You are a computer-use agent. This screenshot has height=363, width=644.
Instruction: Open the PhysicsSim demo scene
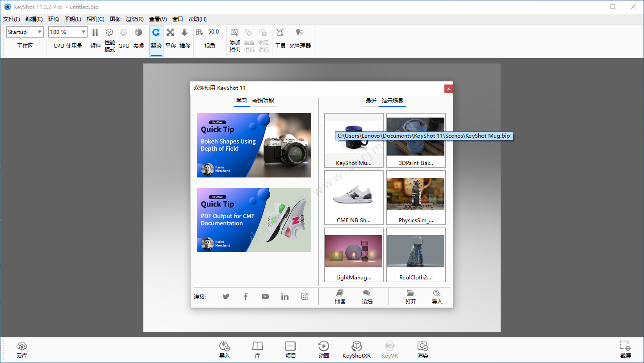pyautogui.click(x=416, y=198)
